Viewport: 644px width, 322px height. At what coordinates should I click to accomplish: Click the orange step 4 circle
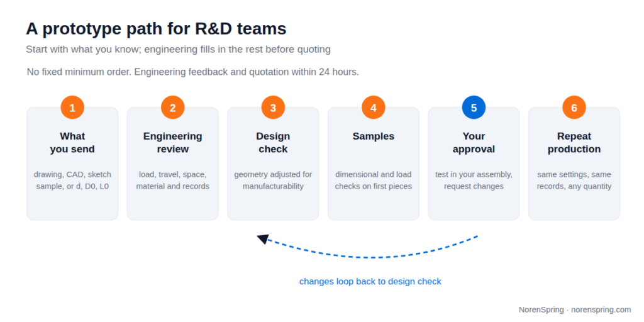(x=374, y=108)
